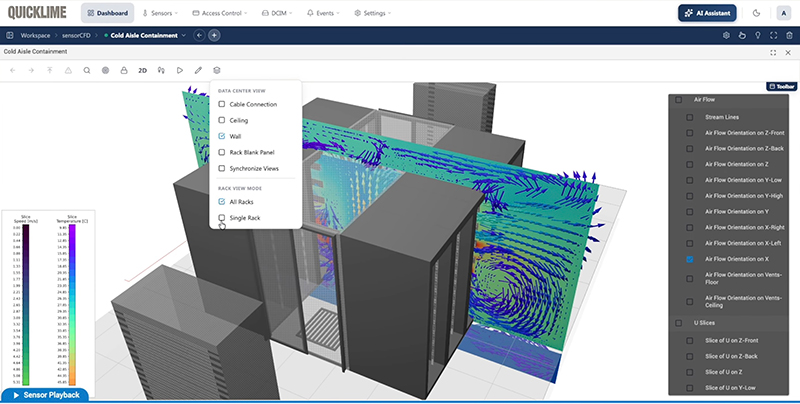Enable Air Flow Orientation on X-Left
Screen dimensions: 800x404
(690, 243)
